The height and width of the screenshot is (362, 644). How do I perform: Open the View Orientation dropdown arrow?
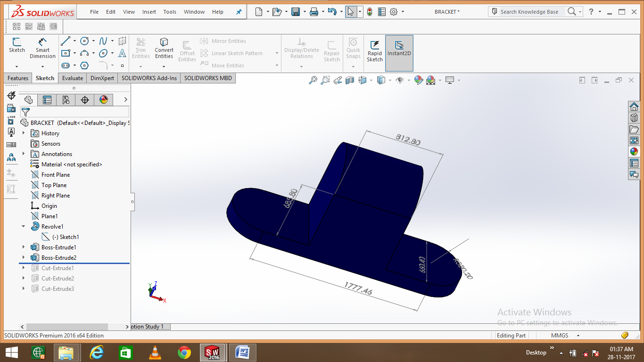coord(371,80)
